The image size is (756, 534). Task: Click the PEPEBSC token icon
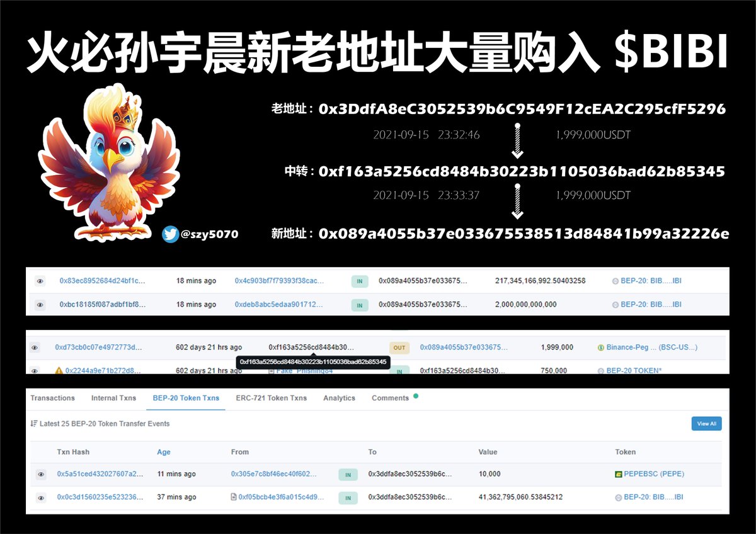[619, 474]
